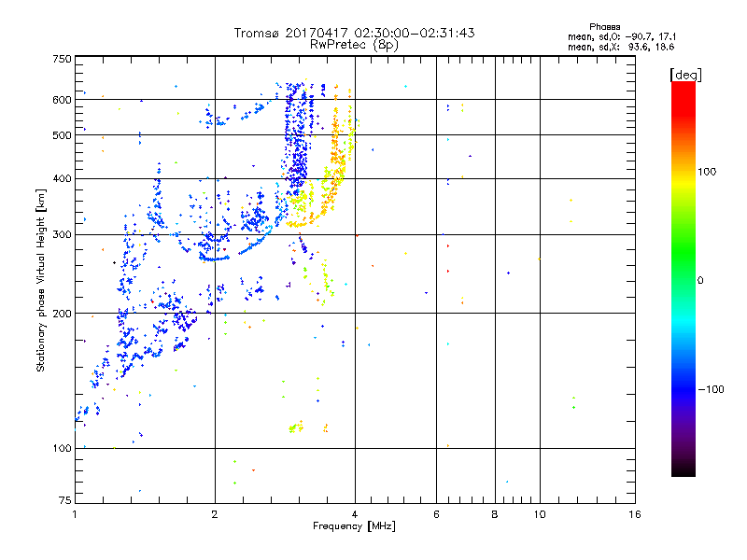Click the y-axis tick label '600'
Viewport: 747px width, 560px height.
62,100
